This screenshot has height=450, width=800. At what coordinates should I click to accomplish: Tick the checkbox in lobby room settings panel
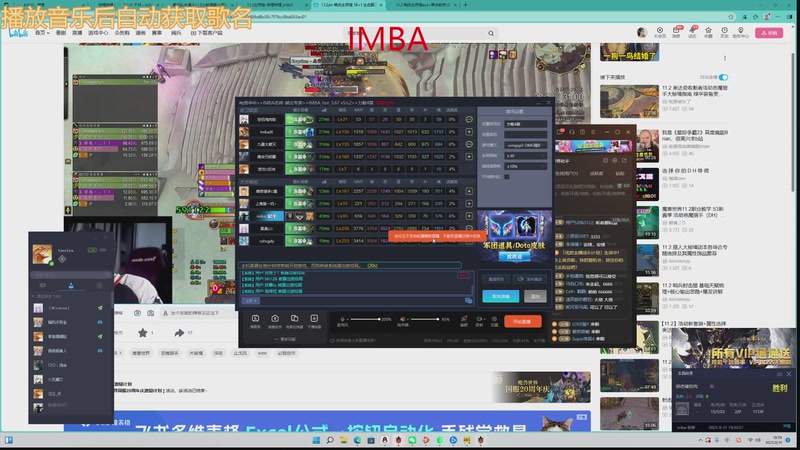point(507,177)
